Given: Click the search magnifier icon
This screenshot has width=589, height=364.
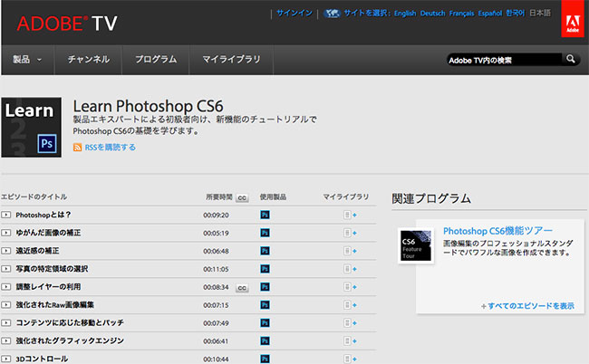Looking at the screenshot, I should tap(571, 59).
